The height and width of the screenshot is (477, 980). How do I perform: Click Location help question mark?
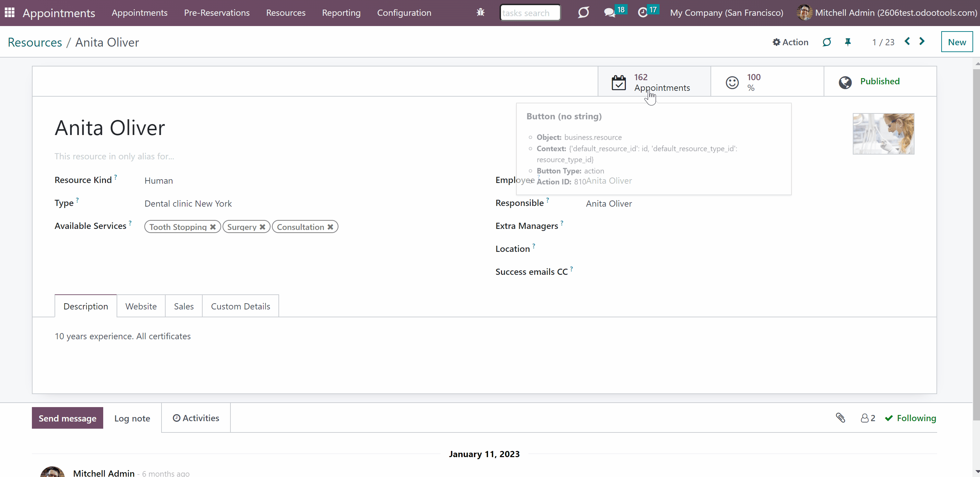(534, 246)
